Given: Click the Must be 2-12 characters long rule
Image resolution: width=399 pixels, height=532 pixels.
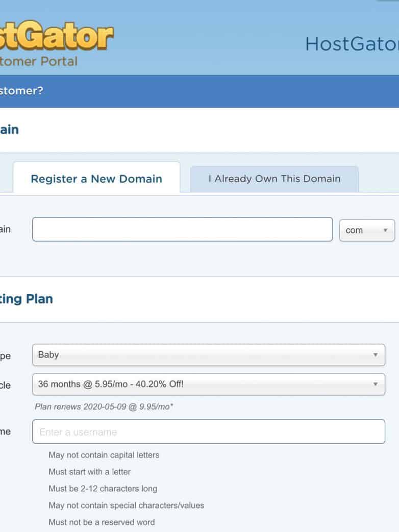Looking at the screenshot, I should [103, 489].
